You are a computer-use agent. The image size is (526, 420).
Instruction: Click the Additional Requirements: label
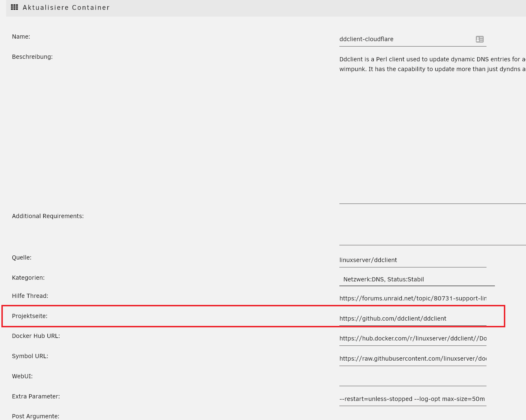(x=48, y=216)
